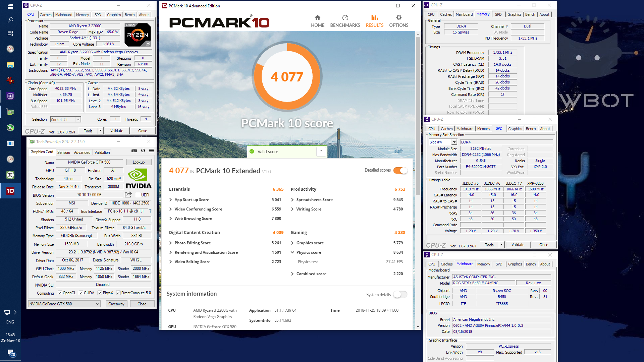The height and width of the screenshot is (362, 644).
Task: Switch to Caches tab in left CPU-Z
Action: point(46,15)
